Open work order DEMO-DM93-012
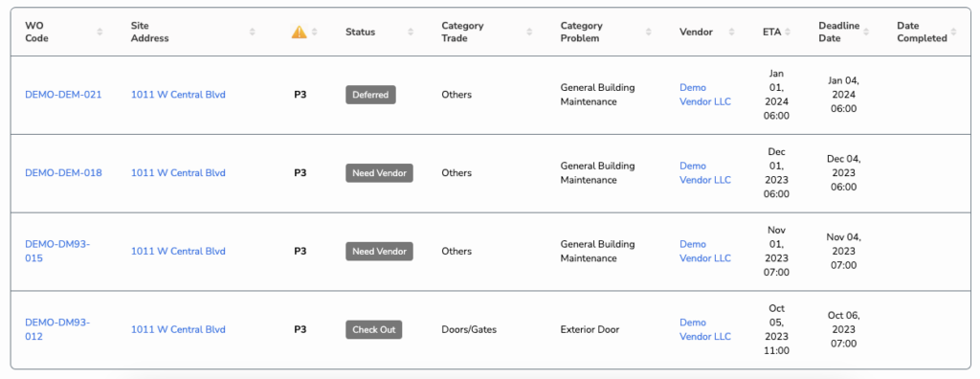The height and width of the screenshot is (379, 980). (x=57, y=329)
